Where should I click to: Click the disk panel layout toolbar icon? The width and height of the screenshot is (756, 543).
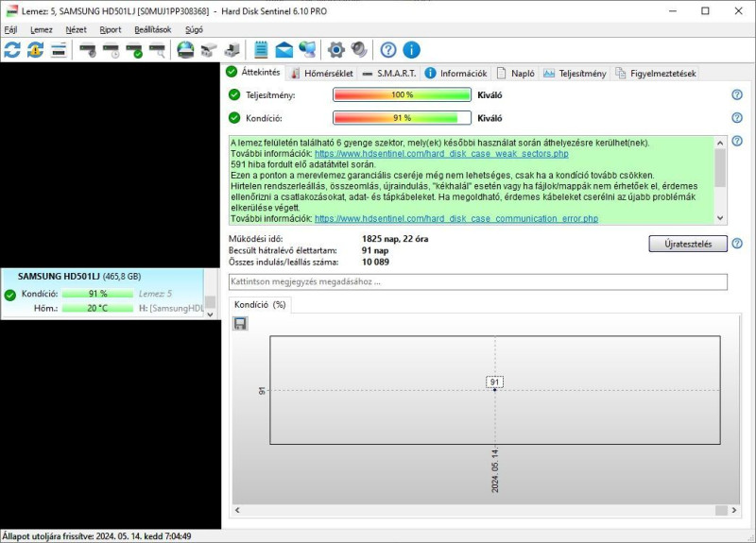click(x=59, y=50)
